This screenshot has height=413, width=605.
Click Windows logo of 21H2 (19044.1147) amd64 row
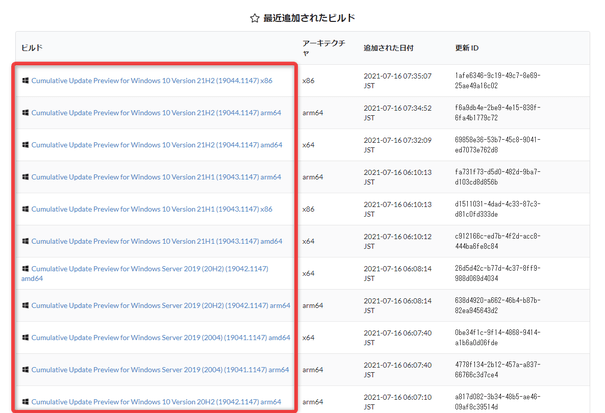25,144
